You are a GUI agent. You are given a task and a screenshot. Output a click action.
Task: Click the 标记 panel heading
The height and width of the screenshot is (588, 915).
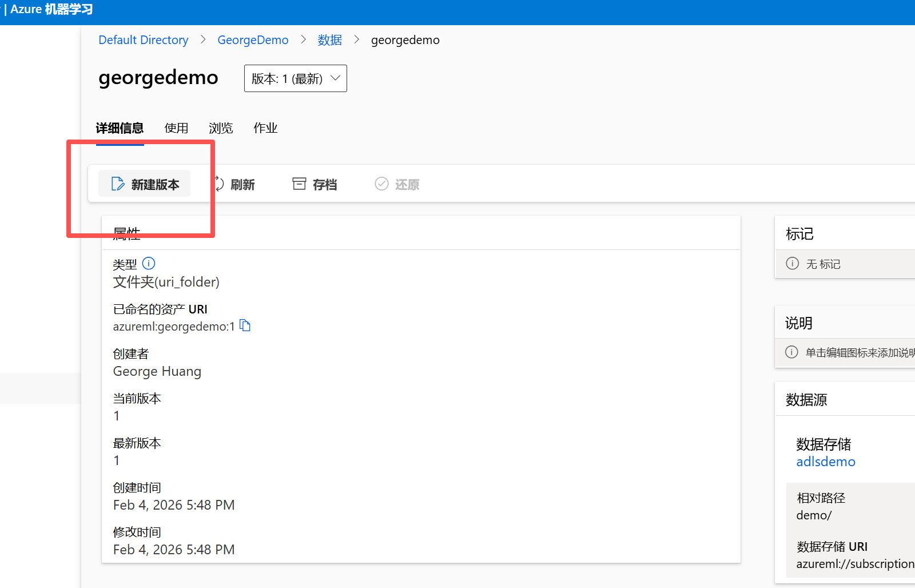(799, 234)
